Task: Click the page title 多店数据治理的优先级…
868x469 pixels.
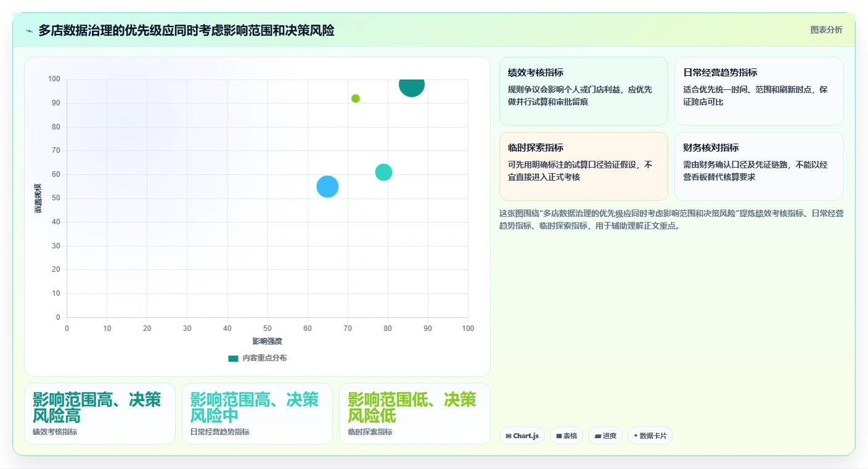Action: click(x=186, y=30)
